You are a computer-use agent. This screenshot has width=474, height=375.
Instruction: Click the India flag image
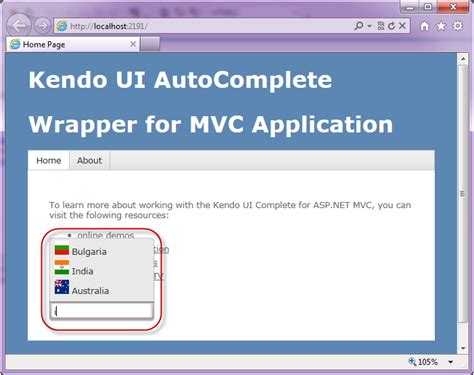[62, 268]
